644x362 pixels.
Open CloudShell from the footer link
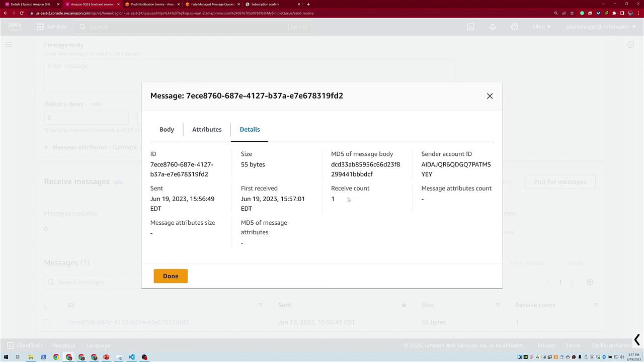click(x=25, y=345)
